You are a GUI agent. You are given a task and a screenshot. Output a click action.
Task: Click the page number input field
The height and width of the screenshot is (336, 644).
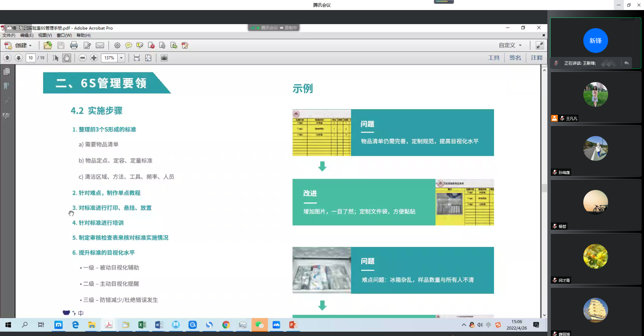click(x=31, y=58)
